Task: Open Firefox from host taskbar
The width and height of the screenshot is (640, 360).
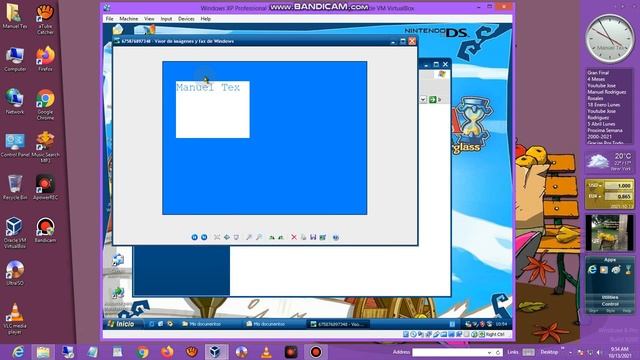Action: pos(167,352)
